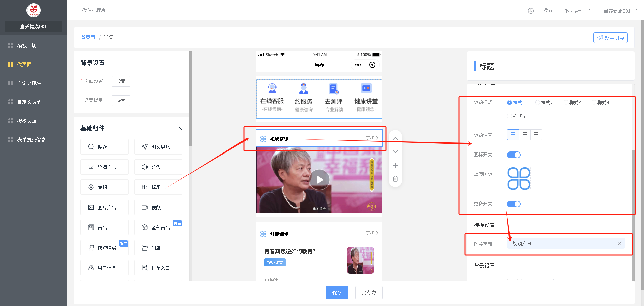This screenshot has width=644, height=306.
Task: Toggle the 更多开关 switch
Action: (x=514, y=204)
